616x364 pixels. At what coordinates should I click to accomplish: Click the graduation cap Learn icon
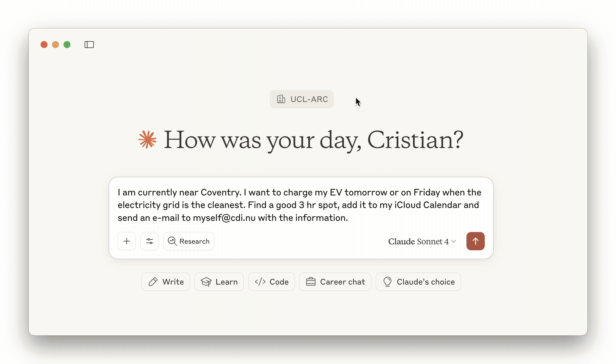206,282
